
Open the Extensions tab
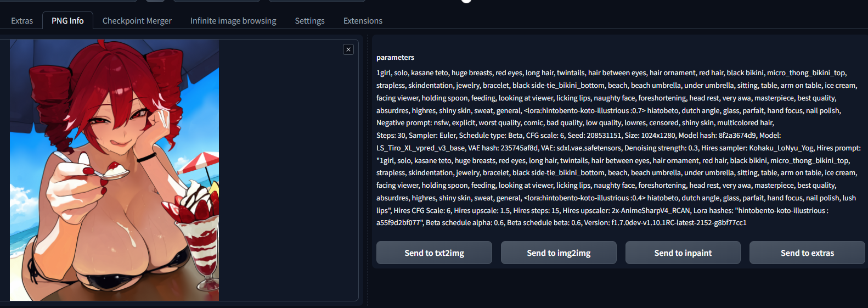363,21
